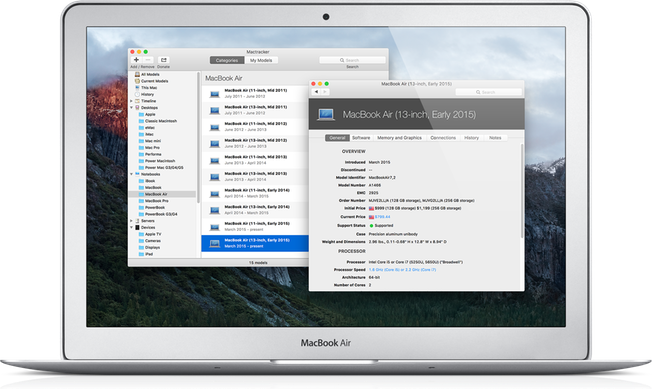The image size is (652, 389).
Task: Select MacBook Air (13-inch, Mid 2013) row
Action: click(x=255, y=177)
